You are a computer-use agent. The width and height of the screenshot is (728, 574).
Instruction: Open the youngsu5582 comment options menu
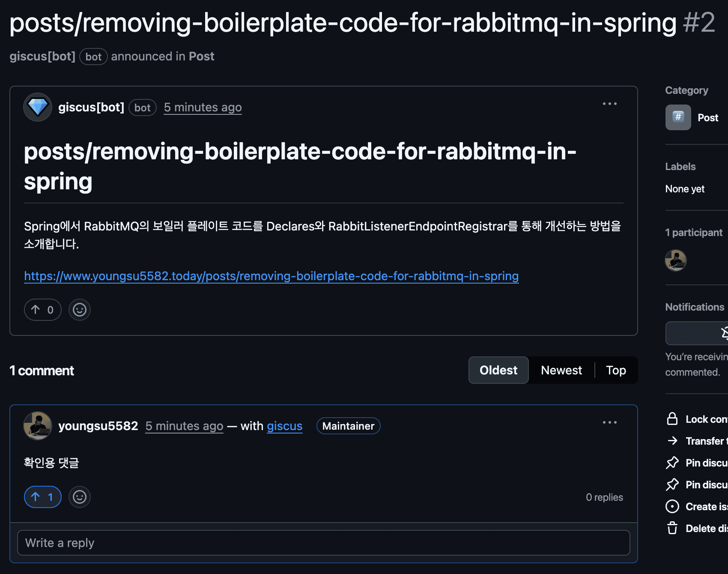609,422
